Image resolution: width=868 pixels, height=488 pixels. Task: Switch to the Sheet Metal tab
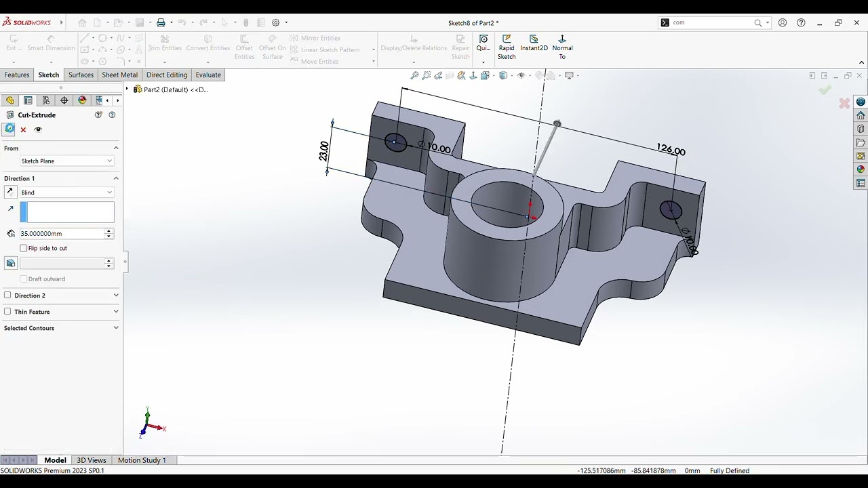pos(119,75)
